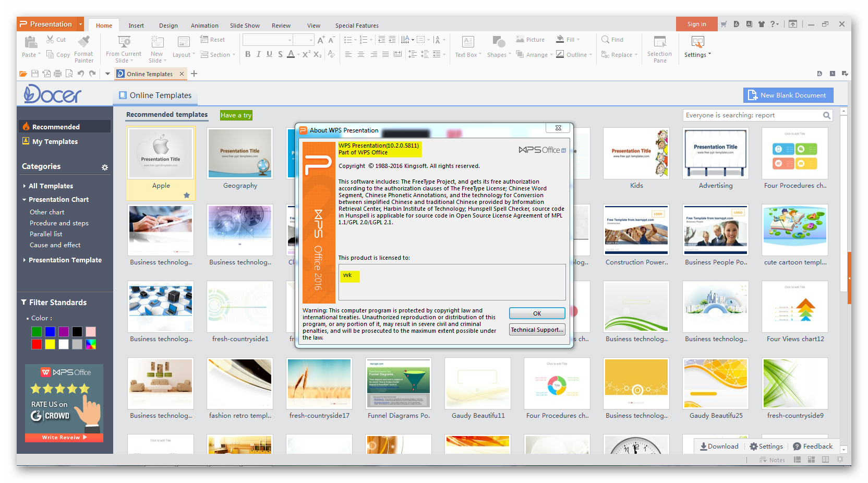868x483 pixels.
Task: Switch to the Animation tab
Action: click(204, 26)
